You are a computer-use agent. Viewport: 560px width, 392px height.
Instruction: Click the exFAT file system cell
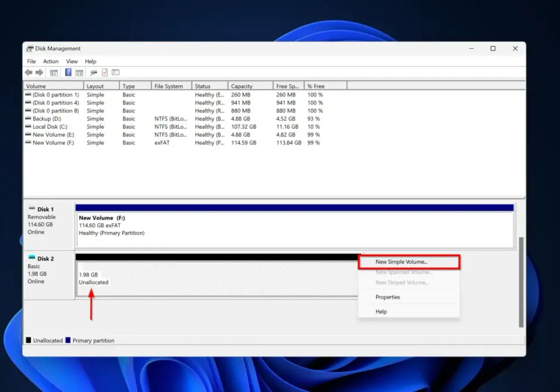pos(162,142)
